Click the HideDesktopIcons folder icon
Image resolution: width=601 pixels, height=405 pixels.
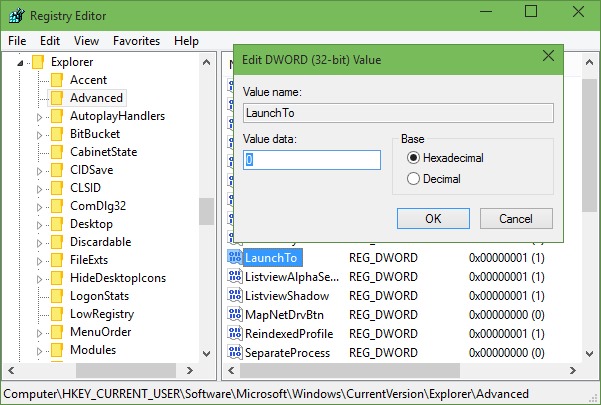(57, 278)
